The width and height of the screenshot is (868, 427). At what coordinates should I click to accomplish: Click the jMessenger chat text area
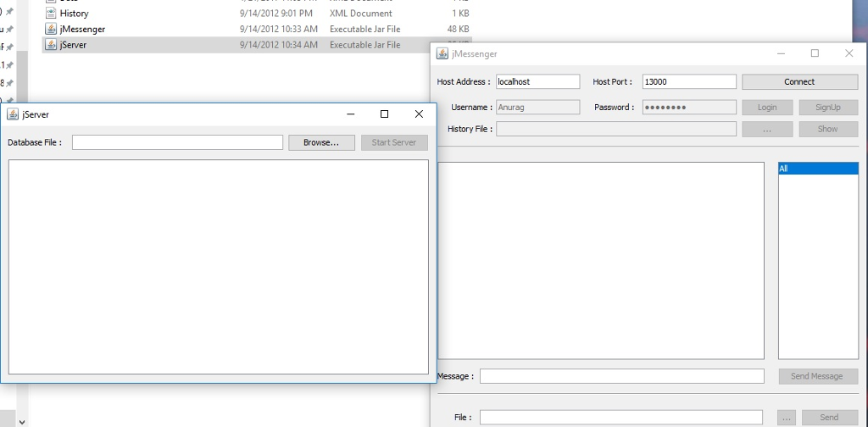(601, 260)
